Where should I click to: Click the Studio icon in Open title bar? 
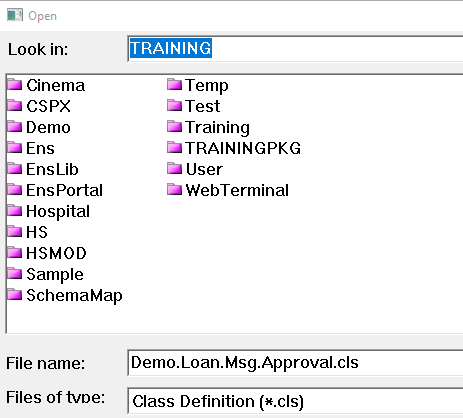coord(15,15)
